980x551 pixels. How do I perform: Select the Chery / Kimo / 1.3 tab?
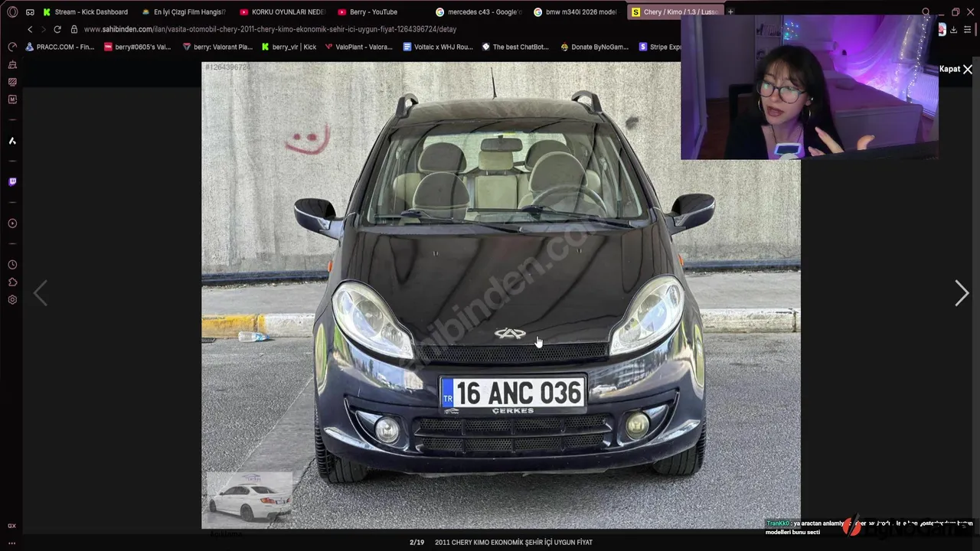[x=674, y=12]
